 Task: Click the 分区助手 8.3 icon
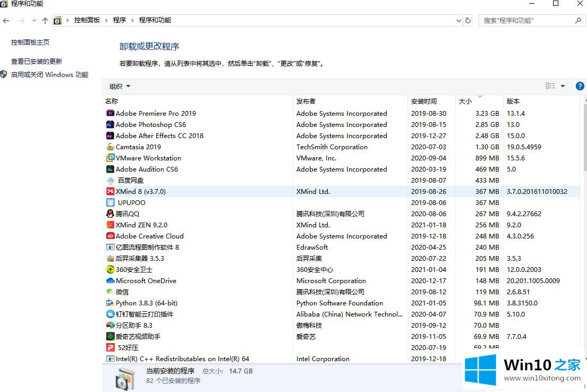[110, 325]
